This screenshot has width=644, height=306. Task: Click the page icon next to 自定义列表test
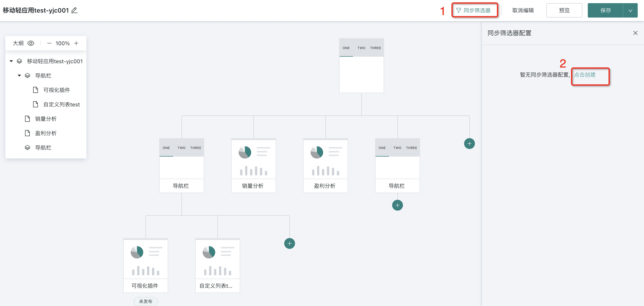coord(36,104)
